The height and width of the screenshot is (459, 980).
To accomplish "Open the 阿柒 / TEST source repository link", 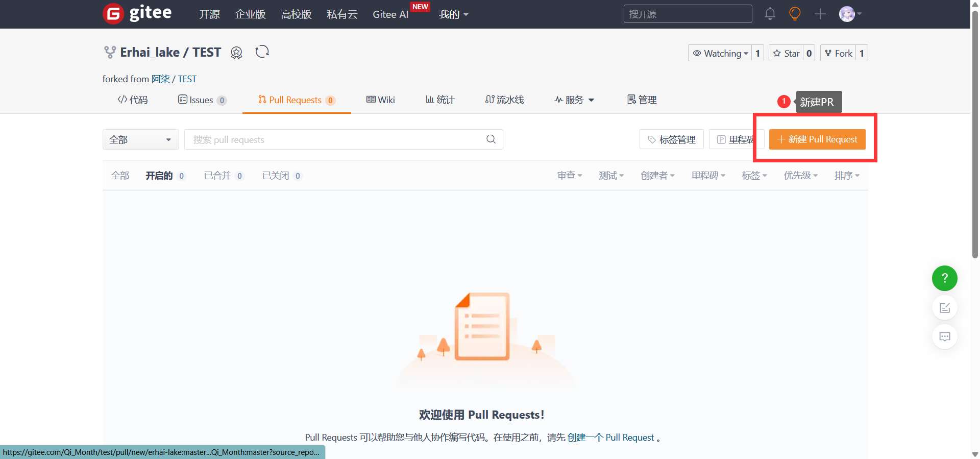I will (x=174, y=79).
